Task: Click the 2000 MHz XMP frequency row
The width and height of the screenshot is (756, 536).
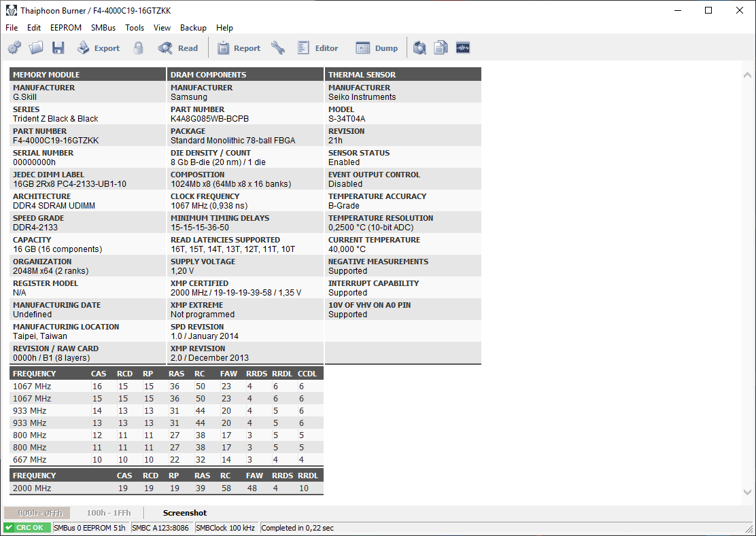Action: (x=167, y=488)
